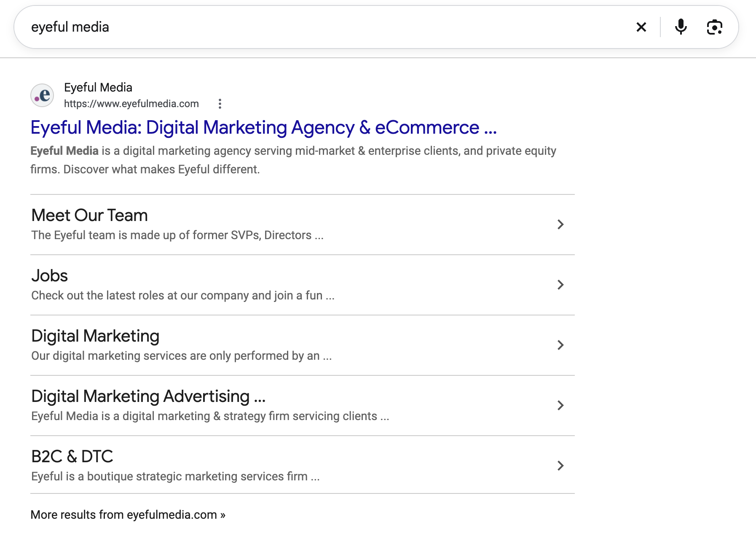The width and height of the screenshot is (756, 539).
Task: Expand the chevron on the Jobs row
Action: [x=560, y=285]
